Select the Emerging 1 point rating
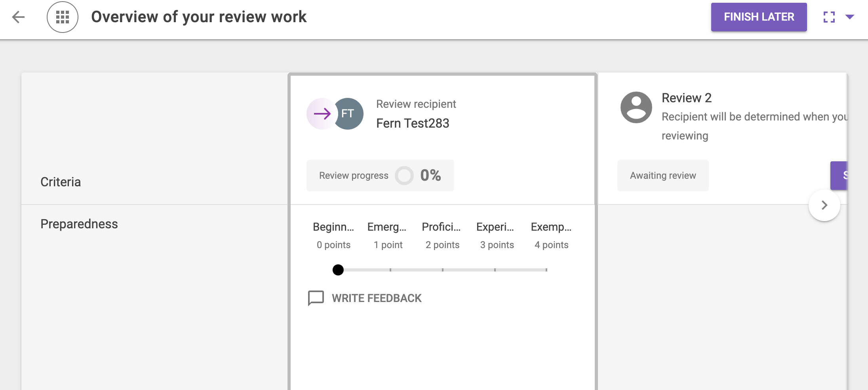The image size is (868, 390). (388, 235)
